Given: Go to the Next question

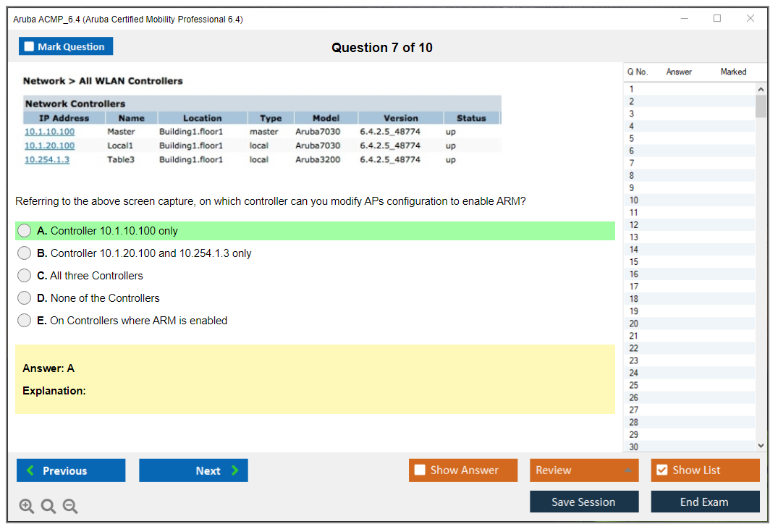Looking at the screenshot, I should click(193, 470).
